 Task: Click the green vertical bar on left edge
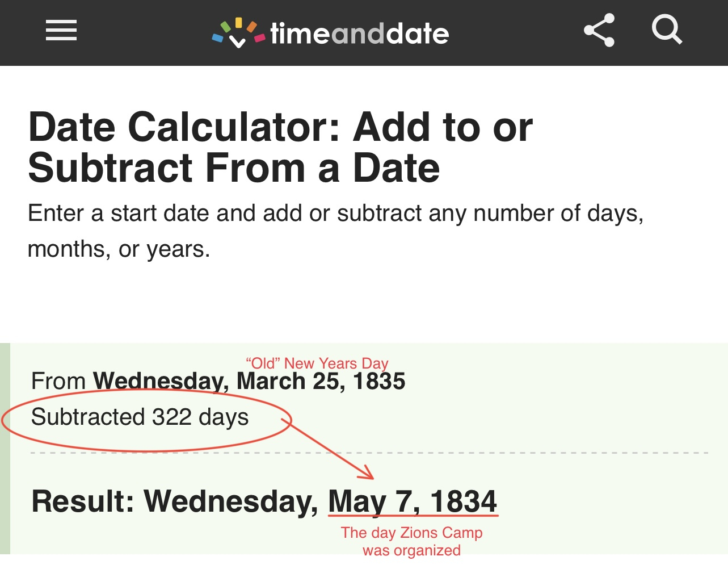pos(5,449)
